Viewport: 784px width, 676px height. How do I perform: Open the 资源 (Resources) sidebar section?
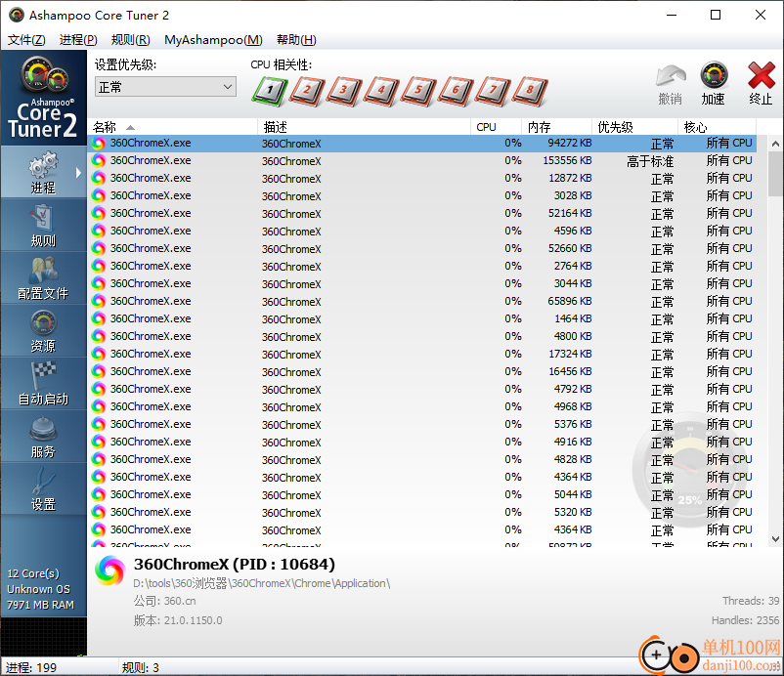[43, 331]
